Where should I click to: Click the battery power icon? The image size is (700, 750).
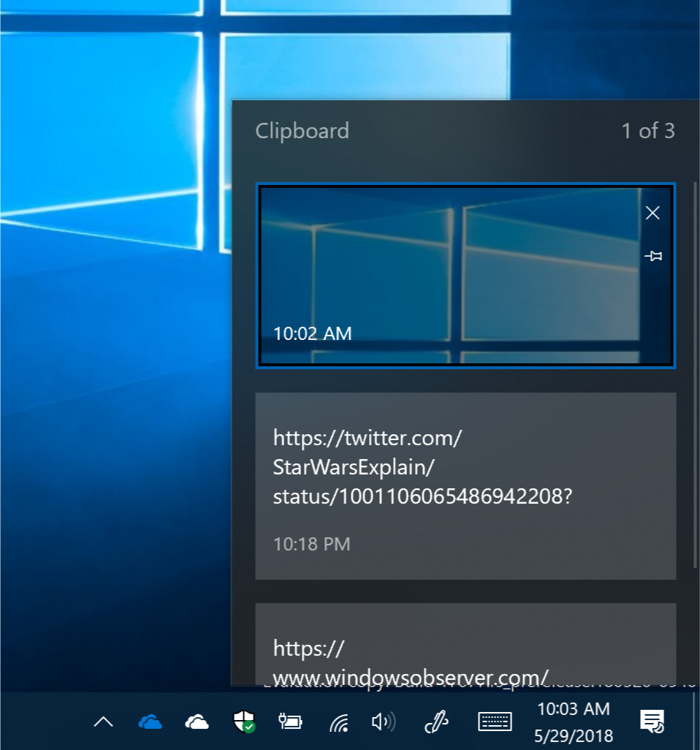click(x=290, y=722)
